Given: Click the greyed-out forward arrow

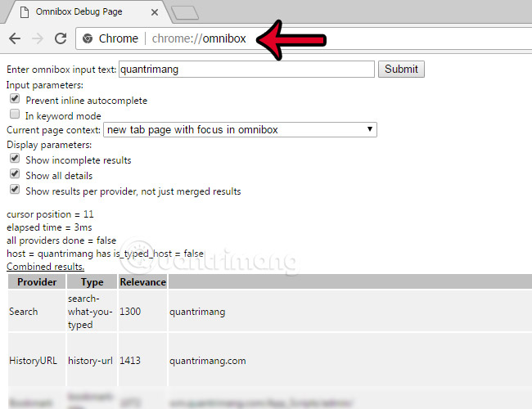Looking at the screenshot, I should click(38, 38).
